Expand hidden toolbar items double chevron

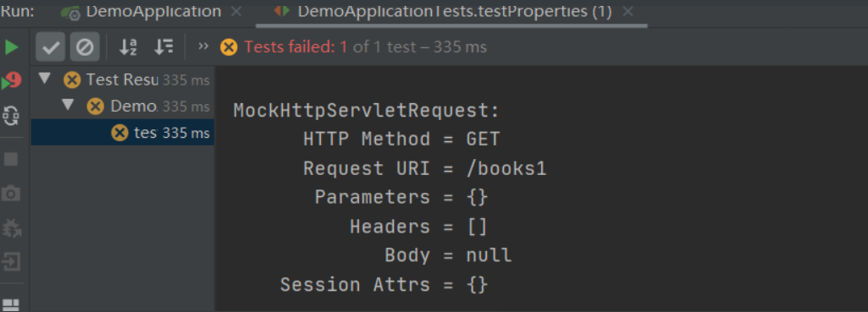[x=203, y=47]
